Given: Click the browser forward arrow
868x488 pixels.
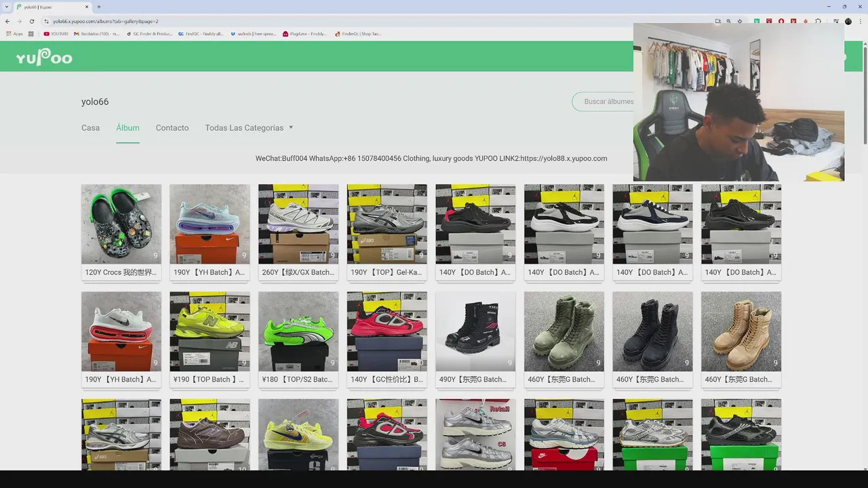Looking at the screenshot, I should click(19, 21).
